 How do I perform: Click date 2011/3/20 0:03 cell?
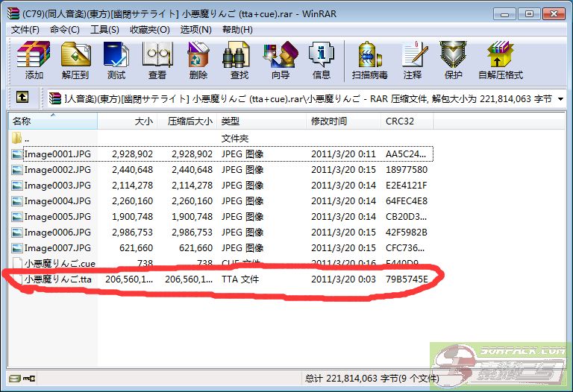343,279
